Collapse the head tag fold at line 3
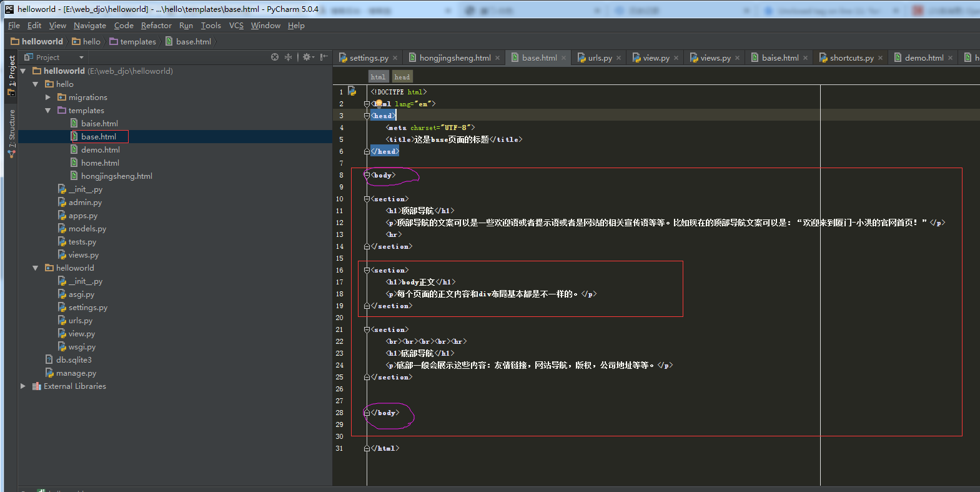The image size is (980, 492). (x=367, y=116)
